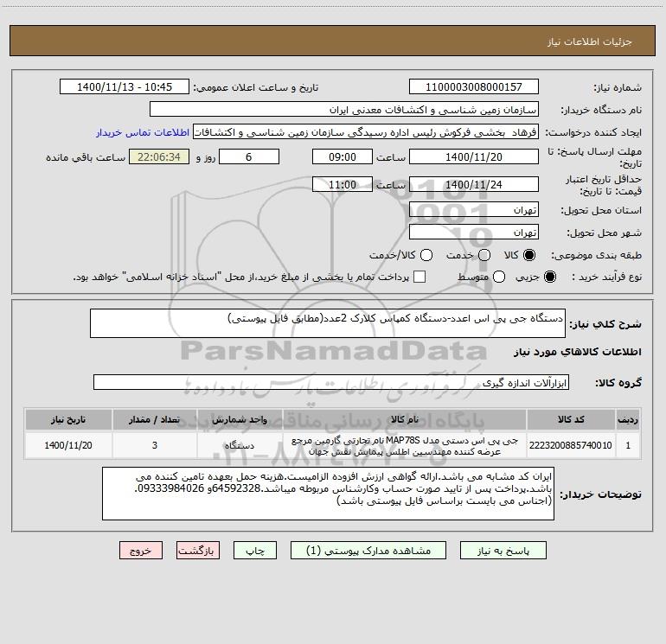The height and width of the screenshot is (644, 666).
Task: Click price validity time 11:00 field
Action: [x=343, y=184]
